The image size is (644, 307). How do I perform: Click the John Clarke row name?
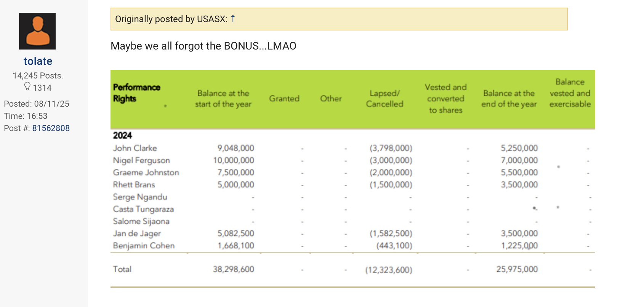click(x=135, y=148)
